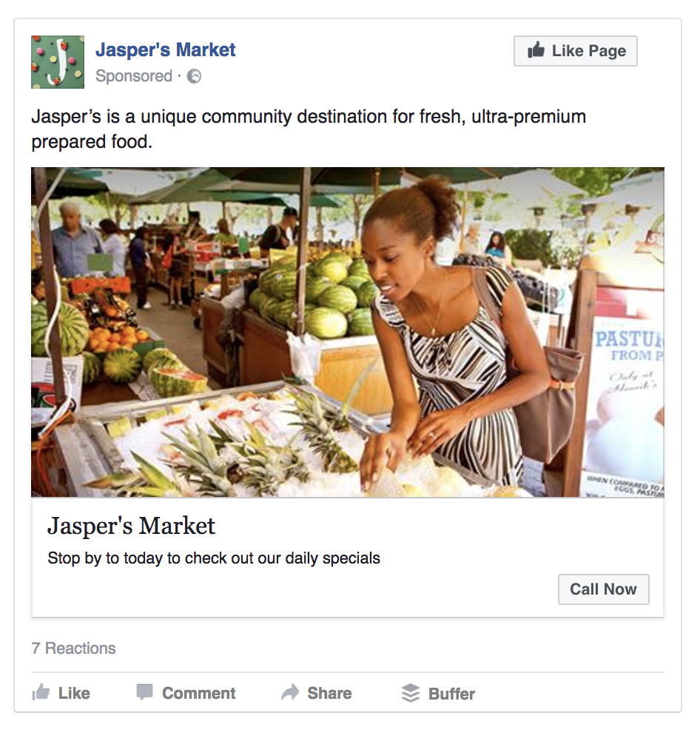The image size is (700, 741).
Task: View the 7 Reactions list
Action: (x=74, y=649)
